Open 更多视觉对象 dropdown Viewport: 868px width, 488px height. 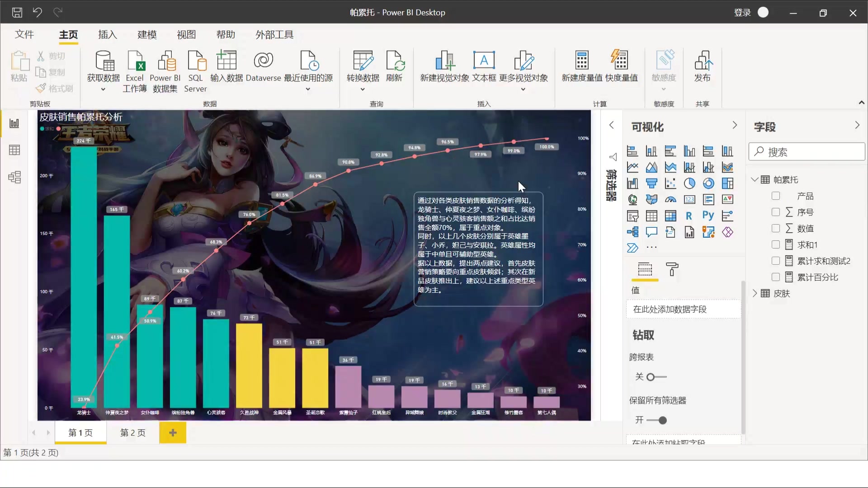click(x=523, y=89)
